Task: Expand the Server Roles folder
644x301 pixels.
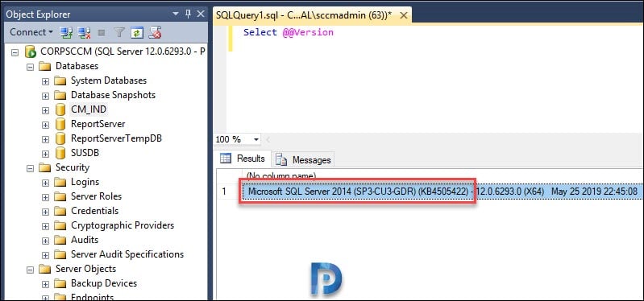Action: click(45, 197)
